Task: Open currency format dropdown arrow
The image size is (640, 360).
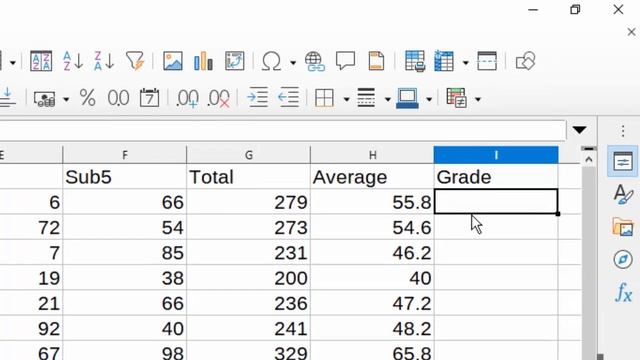Action: tap(66, 99)
